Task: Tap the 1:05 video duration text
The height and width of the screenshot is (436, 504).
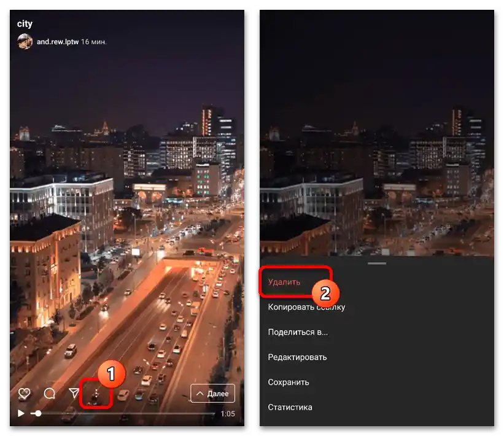Action: [228, 414]
